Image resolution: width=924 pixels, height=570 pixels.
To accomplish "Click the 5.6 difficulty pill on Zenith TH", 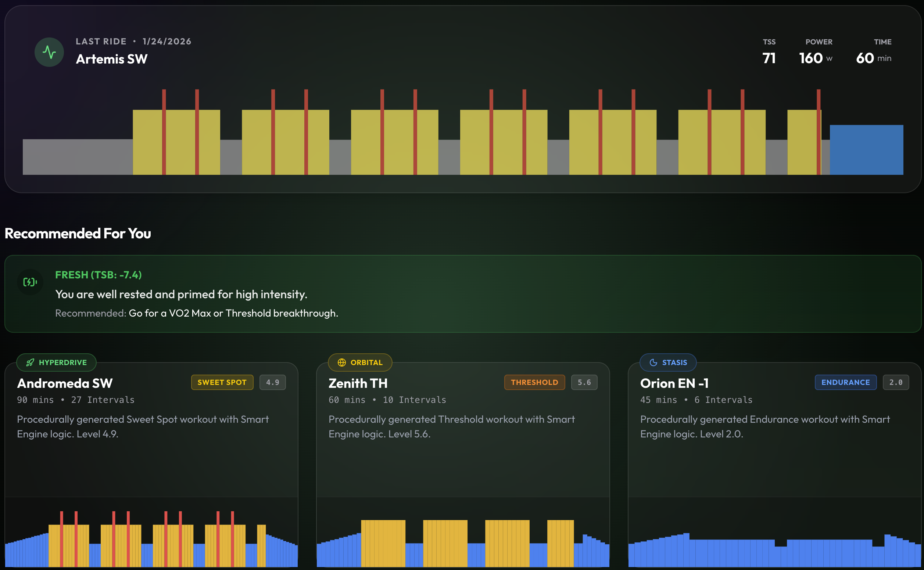I will tap(584, 382).
